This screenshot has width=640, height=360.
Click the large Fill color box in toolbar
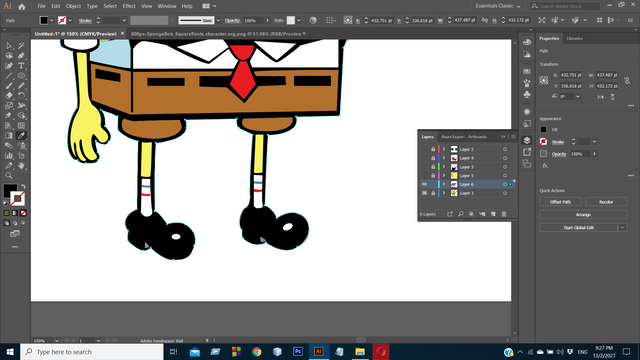tap(9, 190)
